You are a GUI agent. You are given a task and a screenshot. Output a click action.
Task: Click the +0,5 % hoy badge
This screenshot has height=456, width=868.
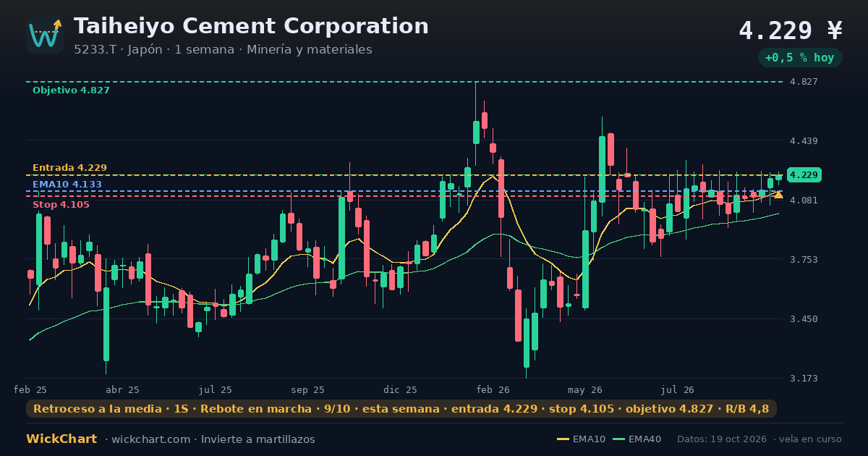(x=800, y=57)
